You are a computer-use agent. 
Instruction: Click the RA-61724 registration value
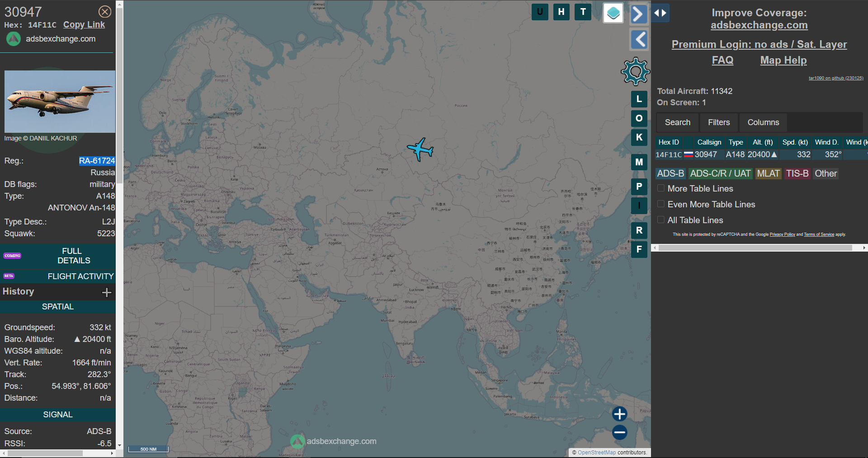[97, 161]
